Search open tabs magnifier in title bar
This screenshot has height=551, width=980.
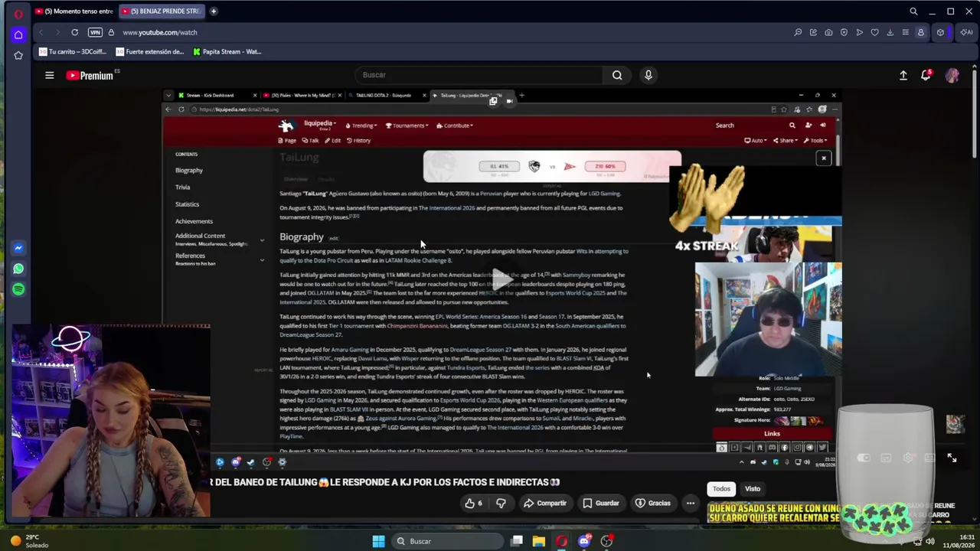pyautogui.click(x=913, y=11)
